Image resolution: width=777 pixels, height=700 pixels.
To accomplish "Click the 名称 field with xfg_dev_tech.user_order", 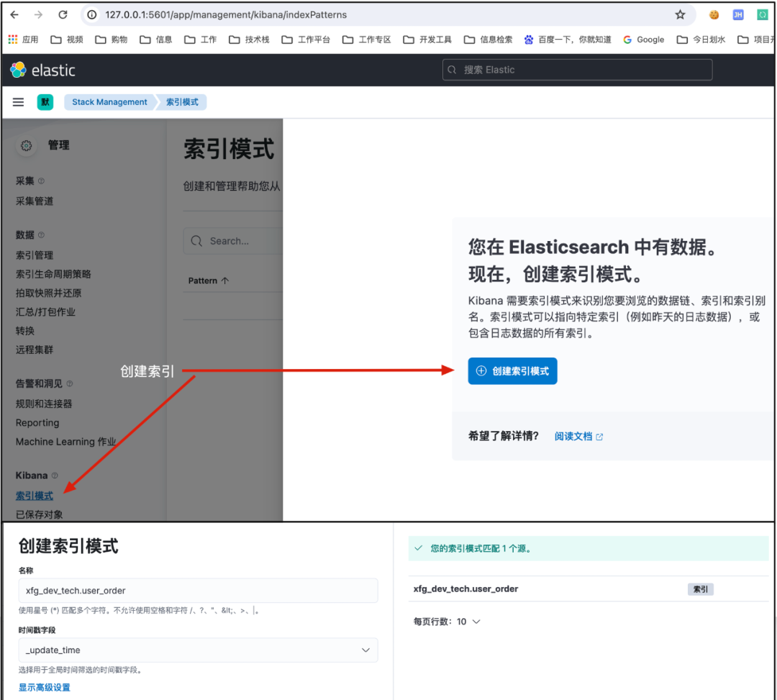I will point(199,591).
